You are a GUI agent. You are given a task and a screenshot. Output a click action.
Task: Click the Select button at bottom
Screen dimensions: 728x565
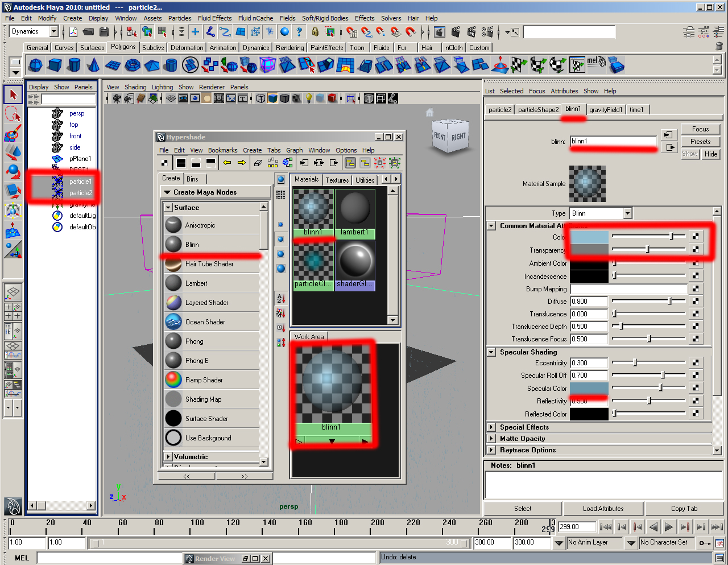[x=523, y=509]
